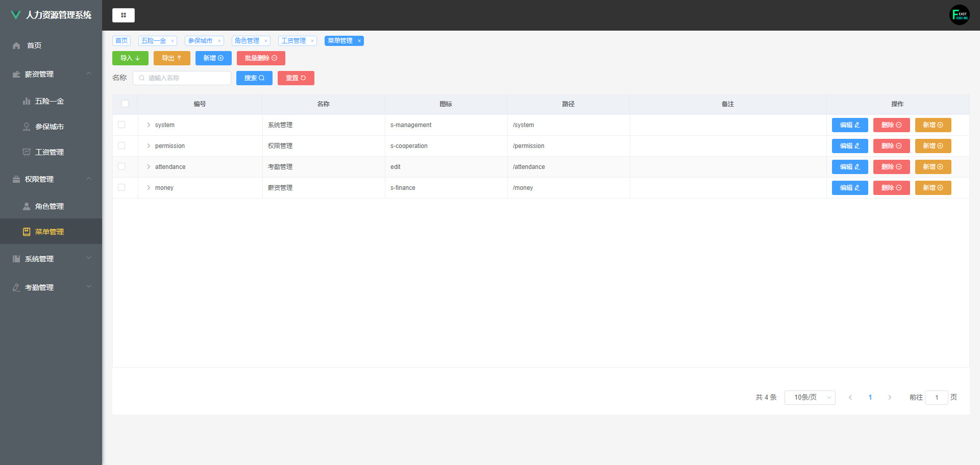
Task: Click the next page arrow
Action: (x=890, y=398)
